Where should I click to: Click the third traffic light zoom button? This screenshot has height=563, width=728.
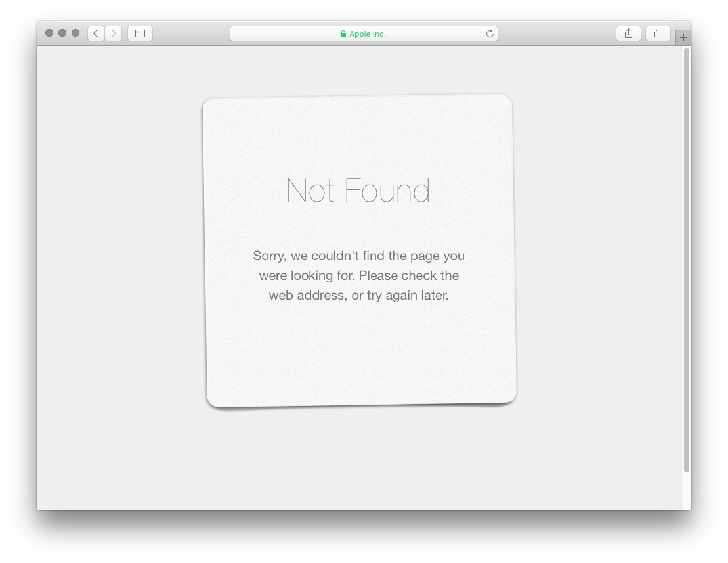(75, 33)
